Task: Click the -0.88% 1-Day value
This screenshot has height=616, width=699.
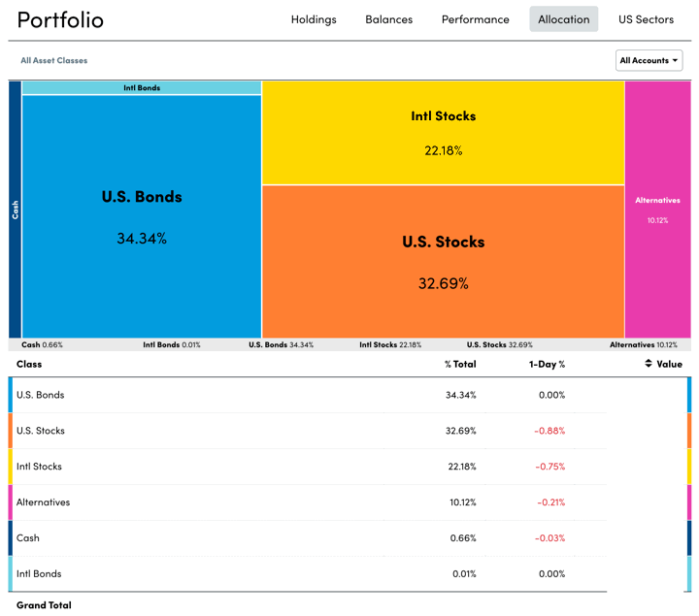Action: pyautogui.click(x=549, y=431)
